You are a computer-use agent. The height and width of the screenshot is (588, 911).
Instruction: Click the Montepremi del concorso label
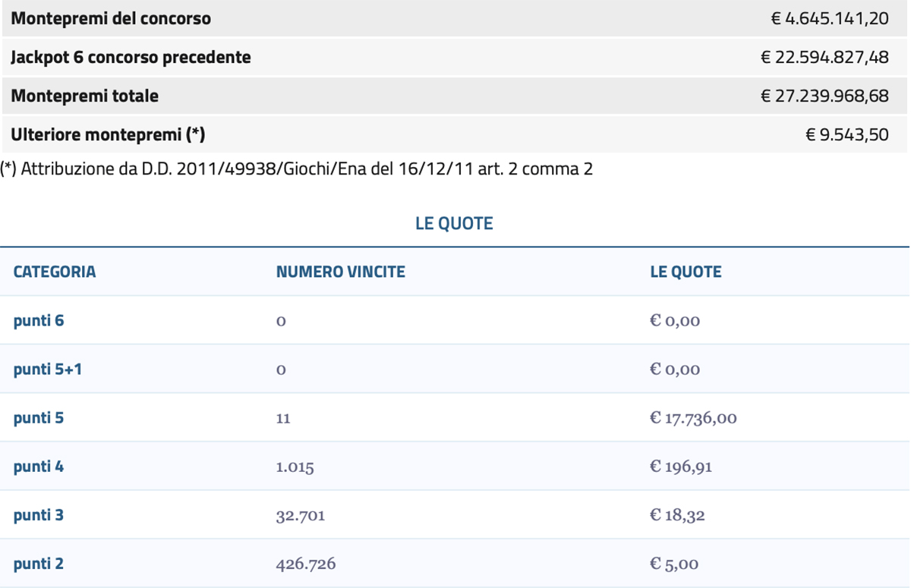[x=111, y=18]
